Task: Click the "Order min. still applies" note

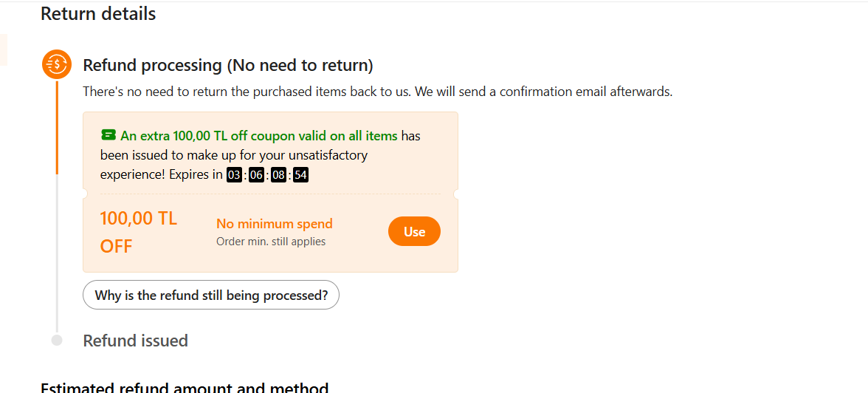Action: tap(271, 242)
